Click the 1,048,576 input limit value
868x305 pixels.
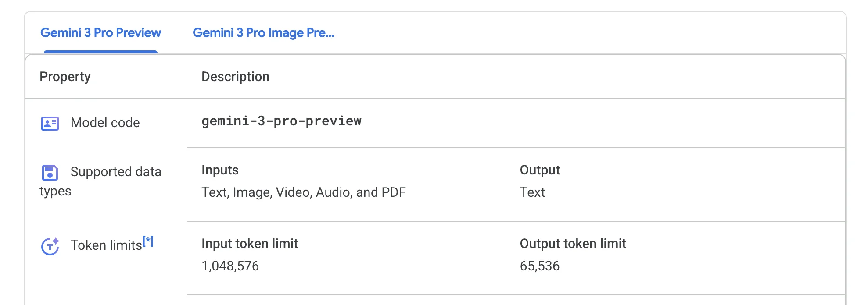(x=230, y=266)
